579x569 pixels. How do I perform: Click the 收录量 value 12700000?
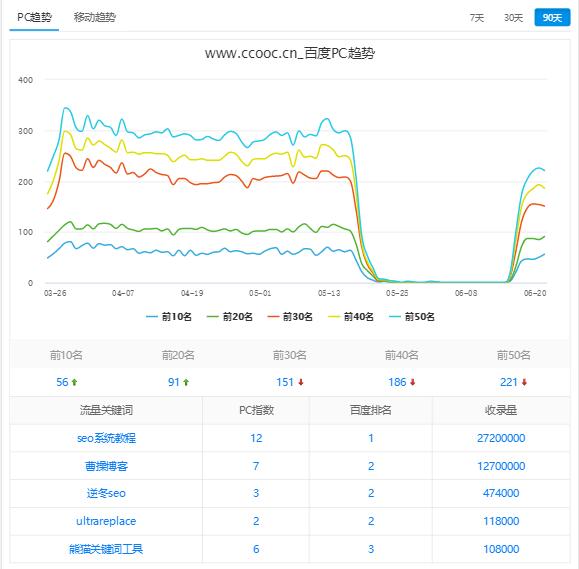501,466
